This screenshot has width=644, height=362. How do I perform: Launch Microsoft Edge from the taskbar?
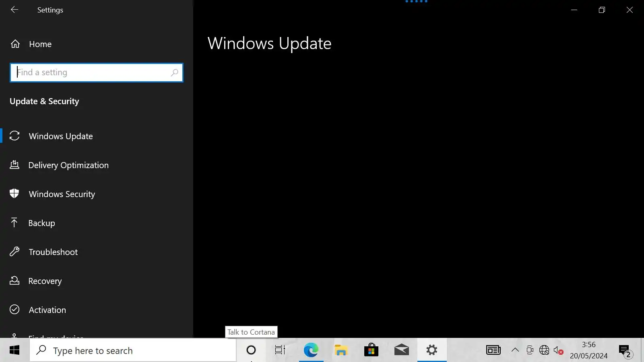tap(311, 350)
